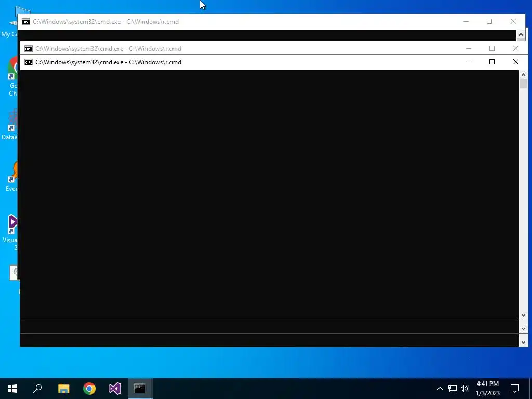
Task: Click middle window scrollbar down arrow
Action: [523, 329]
